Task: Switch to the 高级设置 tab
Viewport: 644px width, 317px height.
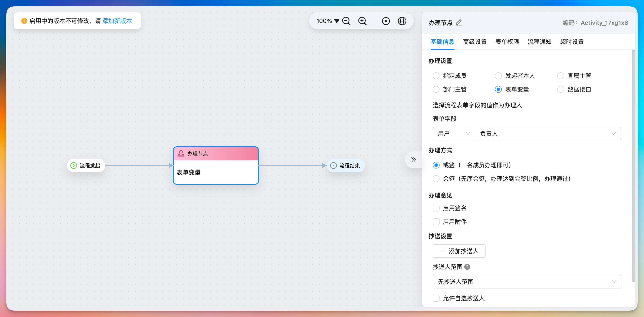Action: tap(474, 42)
